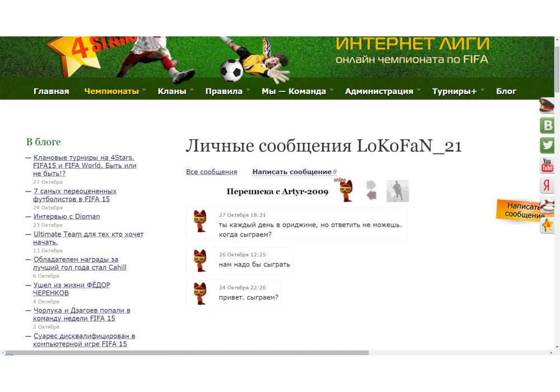Open 7 самых переоцененных футболистов post
The image size is (560, 392).
coord(74,195)
